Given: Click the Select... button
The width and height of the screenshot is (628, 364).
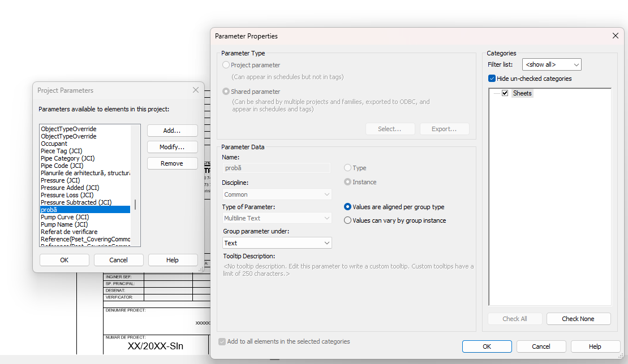Looking at the screenshot, I should (390, 129).
